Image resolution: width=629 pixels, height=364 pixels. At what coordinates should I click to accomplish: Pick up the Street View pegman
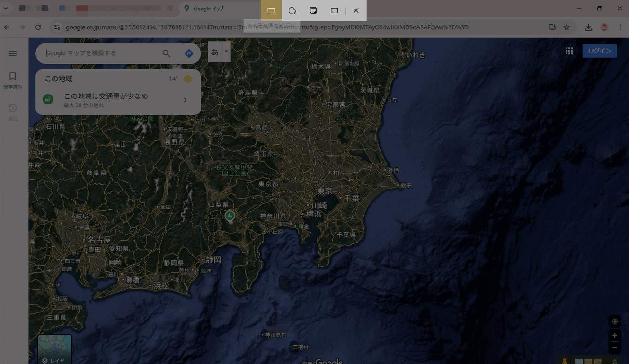click(x=564, y=361)
